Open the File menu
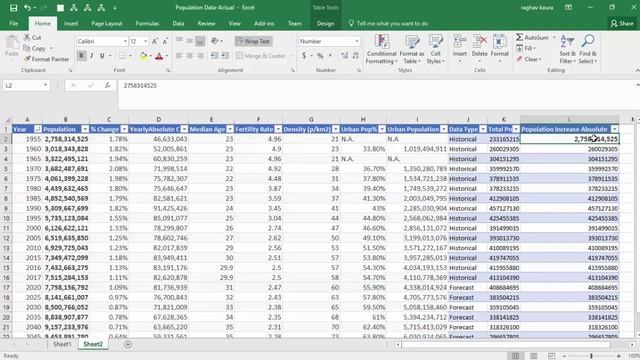Image resolution: width=640 pixels, height=360 pixels. 14,24
